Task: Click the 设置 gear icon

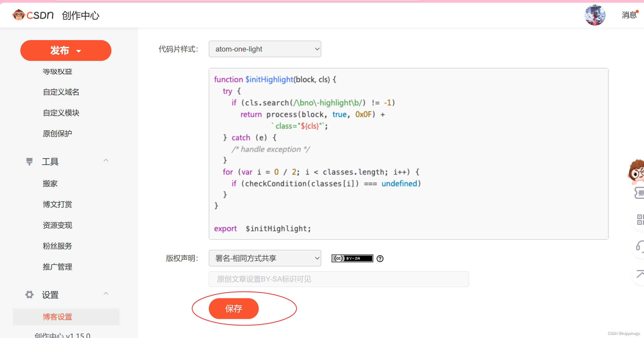Action: [29, 295]
